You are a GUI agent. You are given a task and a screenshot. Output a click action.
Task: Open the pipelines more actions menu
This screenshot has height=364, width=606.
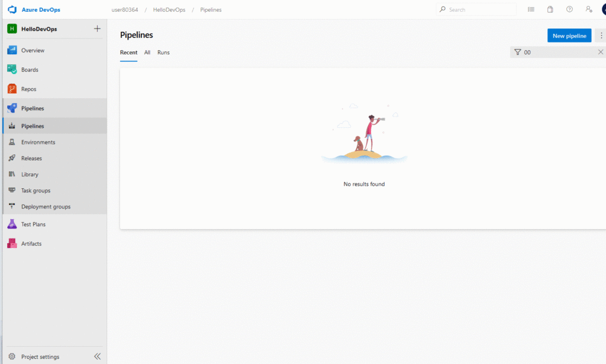click(x=601, y=36)
